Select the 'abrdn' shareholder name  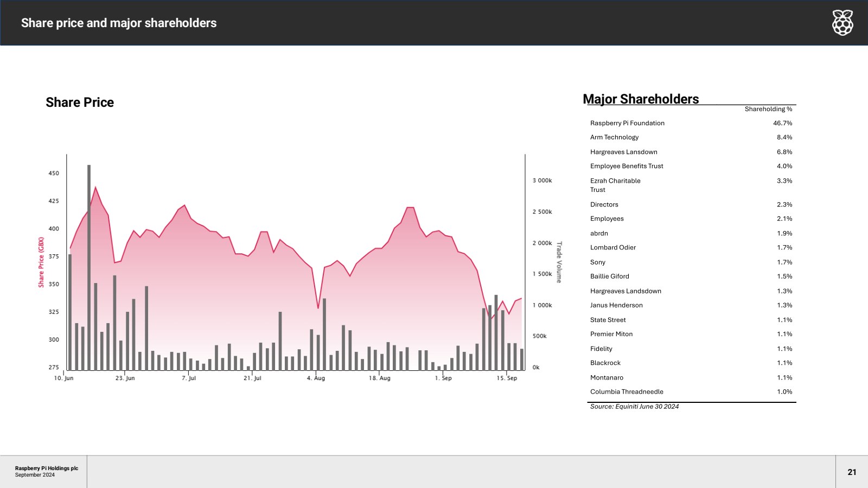tap(599, 233)
